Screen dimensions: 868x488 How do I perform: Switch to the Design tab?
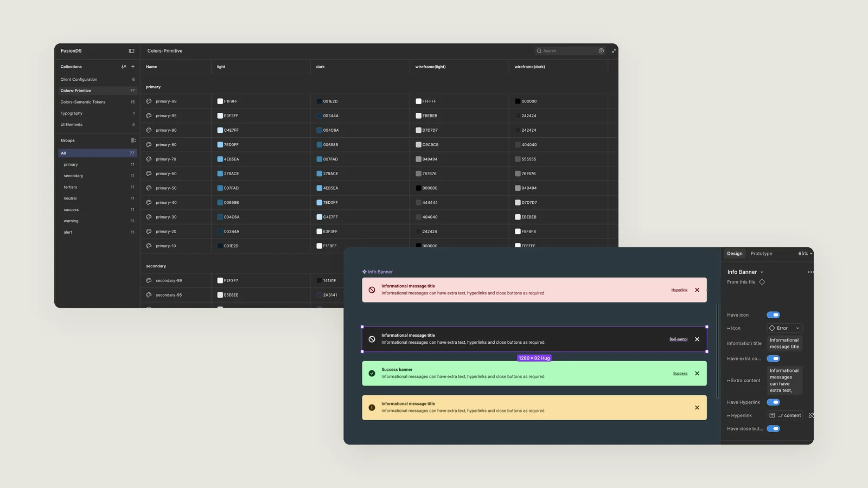[735, 254]
